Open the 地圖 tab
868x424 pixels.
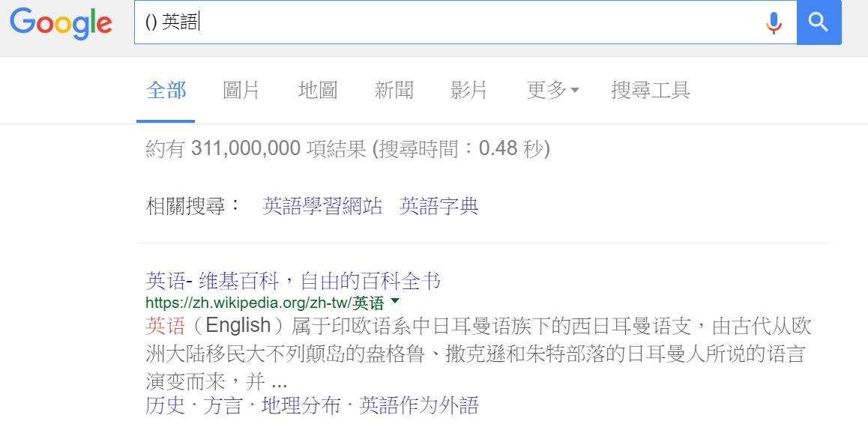[317, 90]
